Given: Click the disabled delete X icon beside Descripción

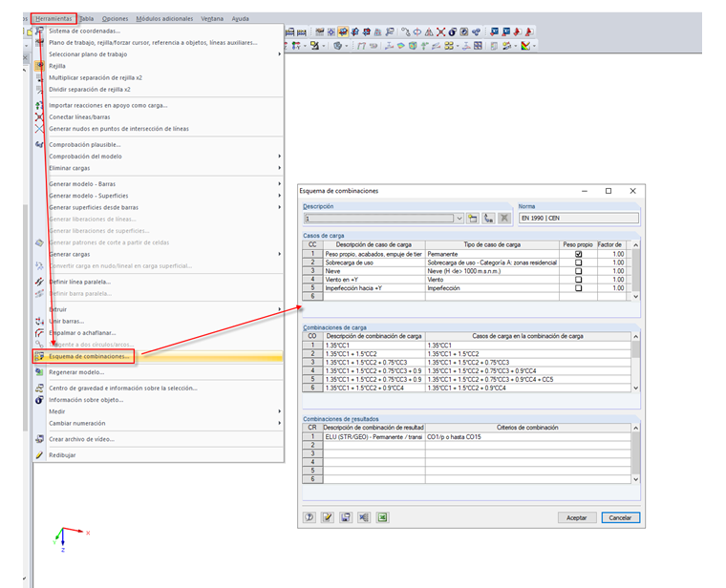Looking at the screenshot, I should [x=504, y=218].
